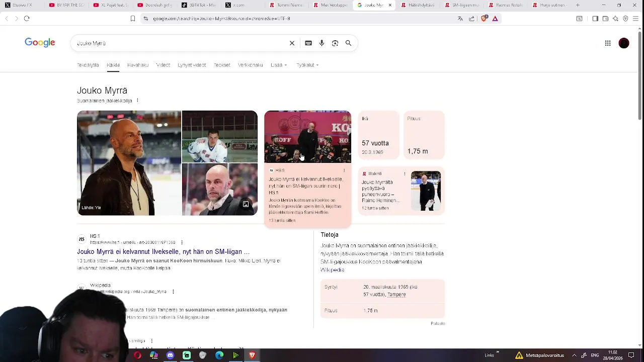Open Microsoft Edge from the taskbar

[x=219, y=355]
